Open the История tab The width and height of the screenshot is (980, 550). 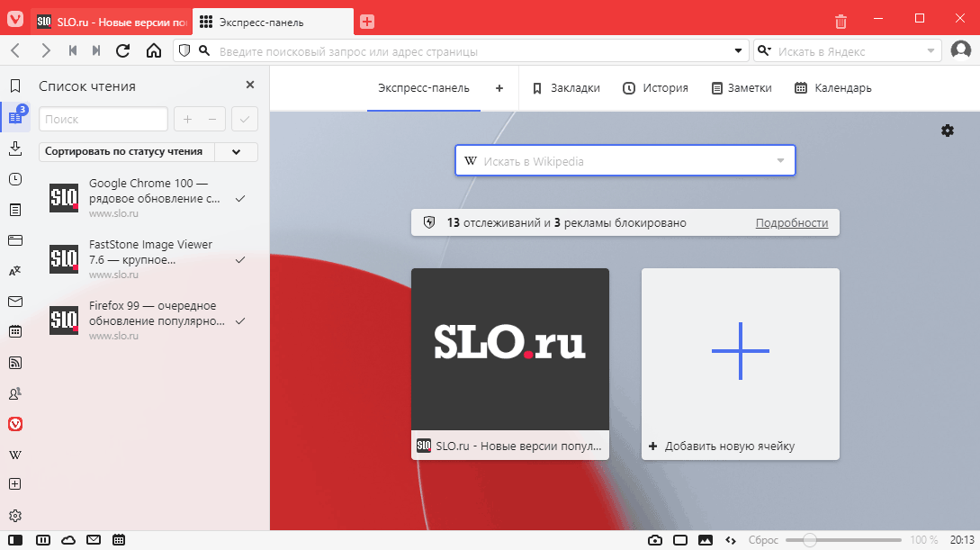tap(655, 88)
